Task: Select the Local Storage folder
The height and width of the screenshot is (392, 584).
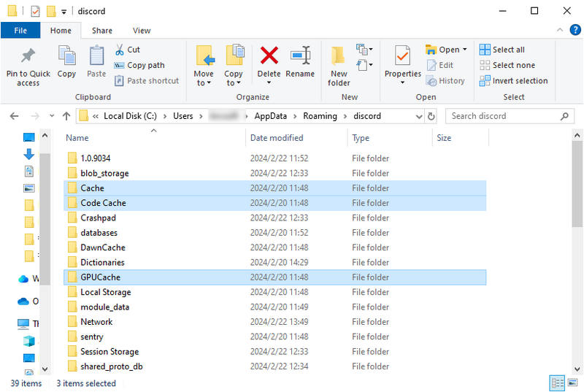Action: (x=275, y=292)
